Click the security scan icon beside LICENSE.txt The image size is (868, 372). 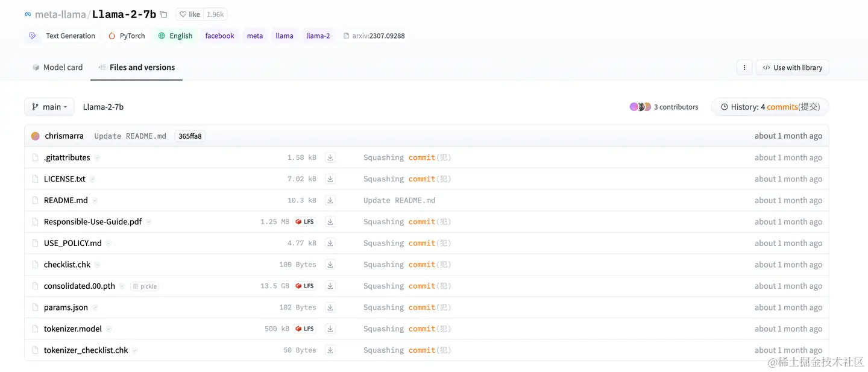click(x=92, y=179)
